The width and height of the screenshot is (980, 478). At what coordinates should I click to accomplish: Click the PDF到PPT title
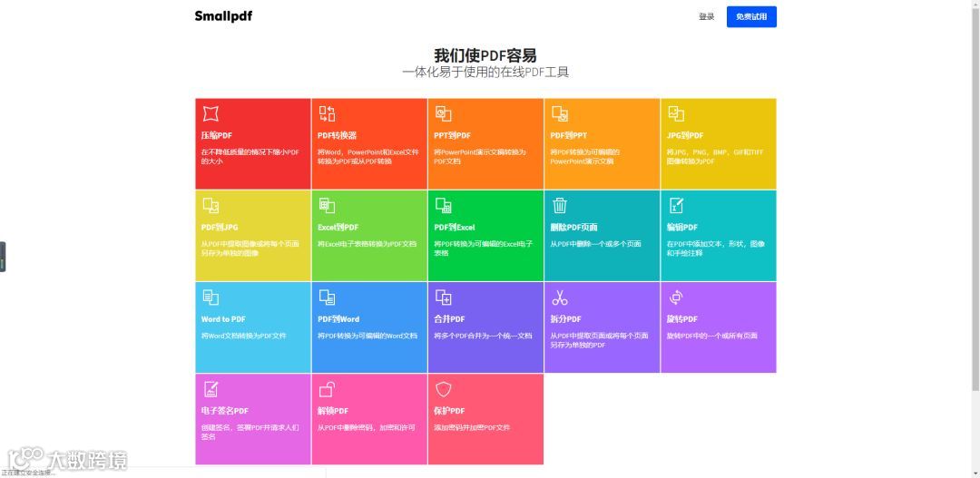point(569,135)
